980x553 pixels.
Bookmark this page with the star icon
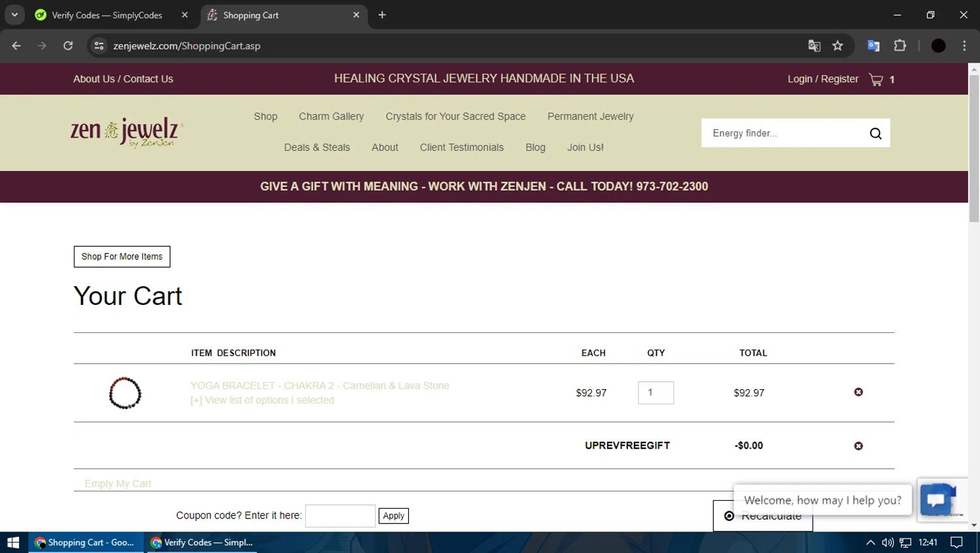838,46
